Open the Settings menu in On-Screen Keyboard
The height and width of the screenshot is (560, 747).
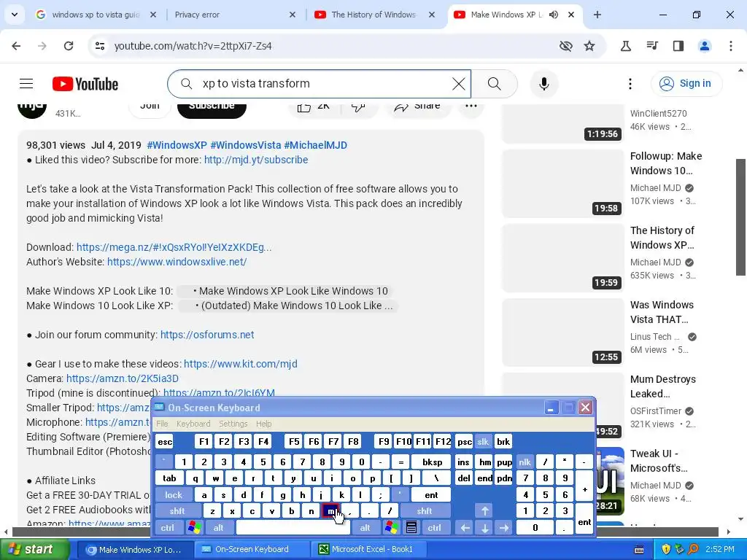pyautogui.click(x=233, y=424)
